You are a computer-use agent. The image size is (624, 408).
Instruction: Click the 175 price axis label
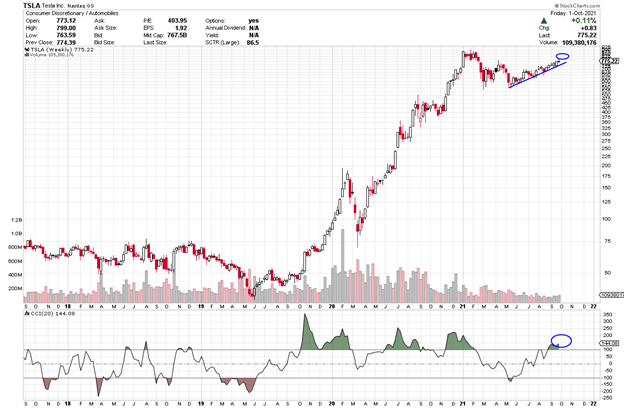pyautogui.click(x=606, y=176)
